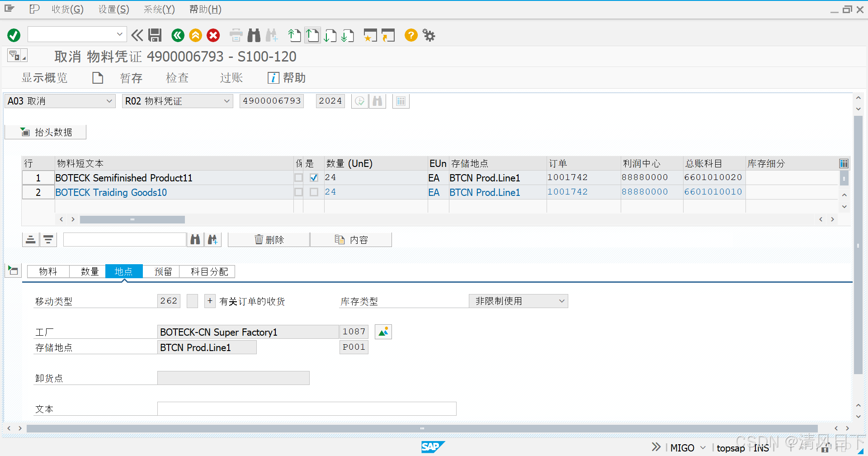The height and width of the screenshot is (456, 868).
Task: Click the green checkmark Enter icon
Action: coord(14,35)
